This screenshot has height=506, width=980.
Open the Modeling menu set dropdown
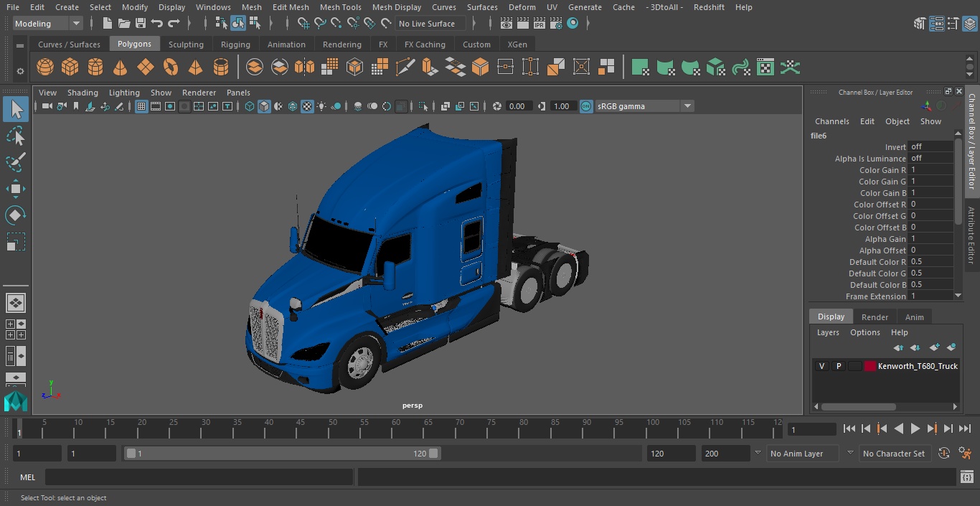47,24
